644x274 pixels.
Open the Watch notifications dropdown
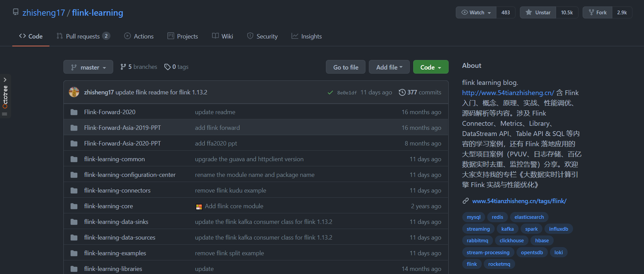point(476,12)
